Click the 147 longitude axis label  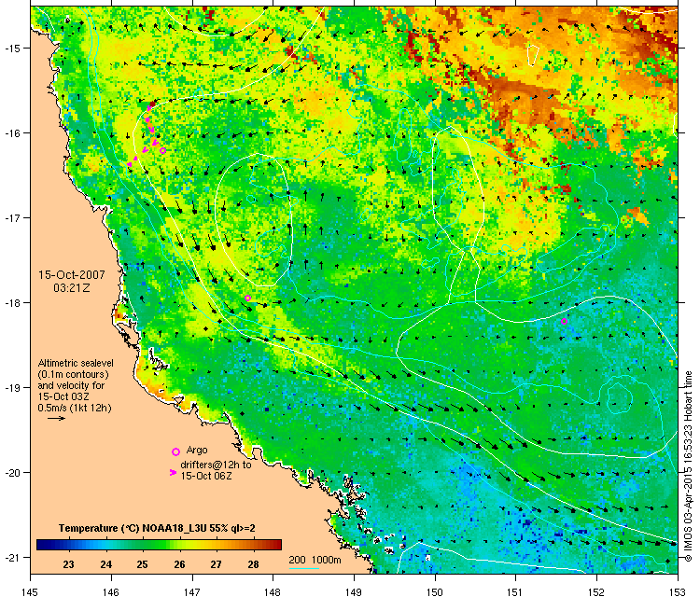[x=192, y=591]
